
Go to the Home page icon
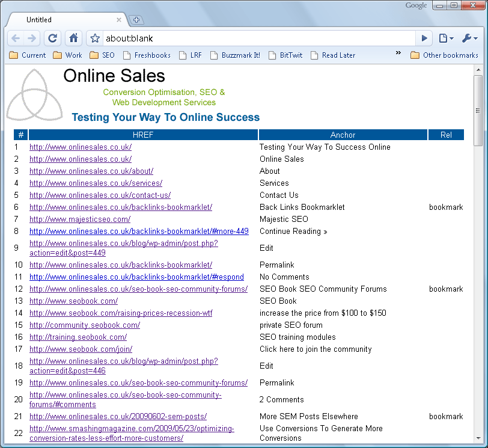(x=73, y=38)
